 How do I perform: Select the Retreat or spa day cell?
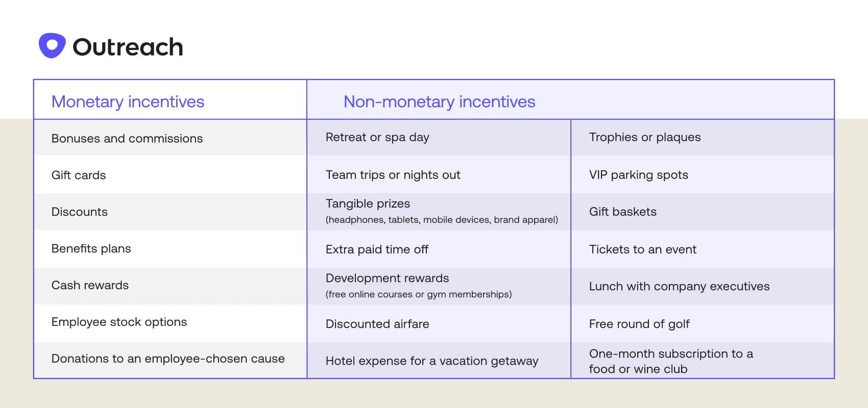(377, 137)
